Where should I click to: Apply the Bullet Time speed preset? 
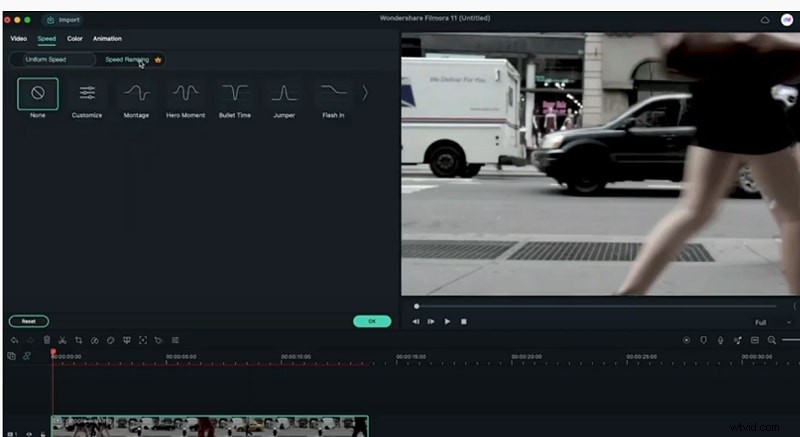point(235,94)
